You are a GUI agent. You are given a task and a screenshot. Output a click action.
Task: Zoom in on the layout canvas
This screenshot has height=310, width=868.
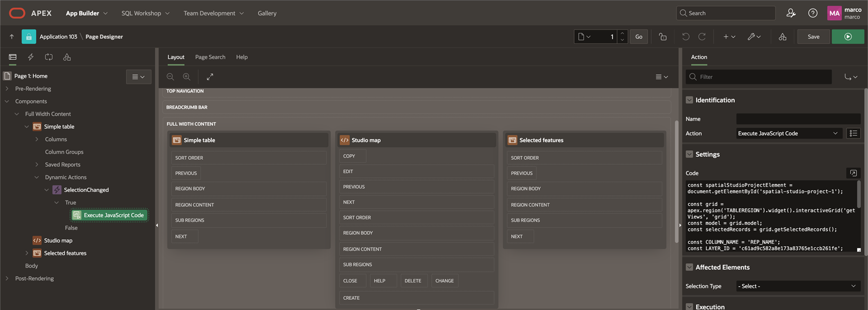(186, 77)
